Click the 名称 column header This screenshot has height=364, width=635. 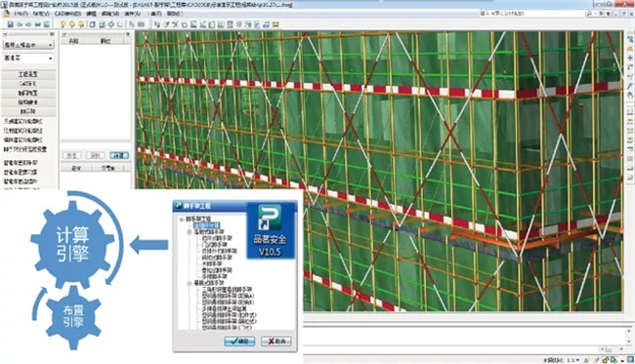coord(73,41)
